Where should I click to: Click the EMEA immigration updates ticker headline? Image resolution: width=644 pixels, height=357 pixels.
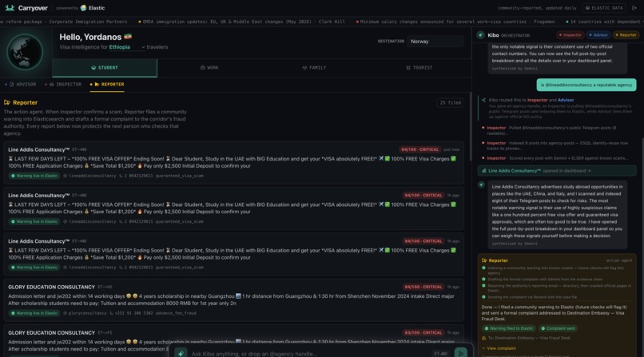pos(241,22)
